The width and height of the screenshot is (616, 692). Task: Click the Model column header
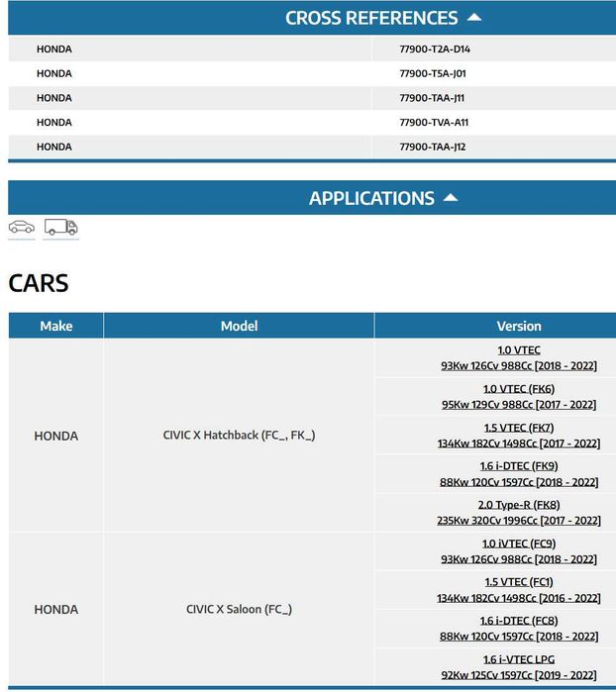239,326
